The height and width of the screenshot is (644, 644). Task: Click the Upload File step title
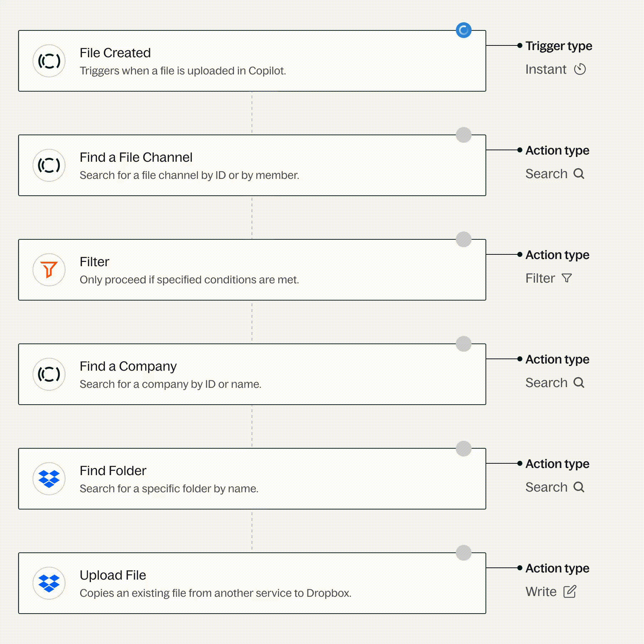pos(113,575)
